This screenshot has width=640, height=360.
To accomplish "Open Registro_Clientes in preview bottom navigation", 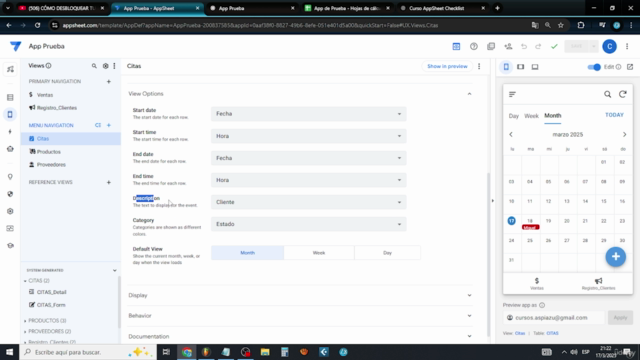I will pos(598,284).
